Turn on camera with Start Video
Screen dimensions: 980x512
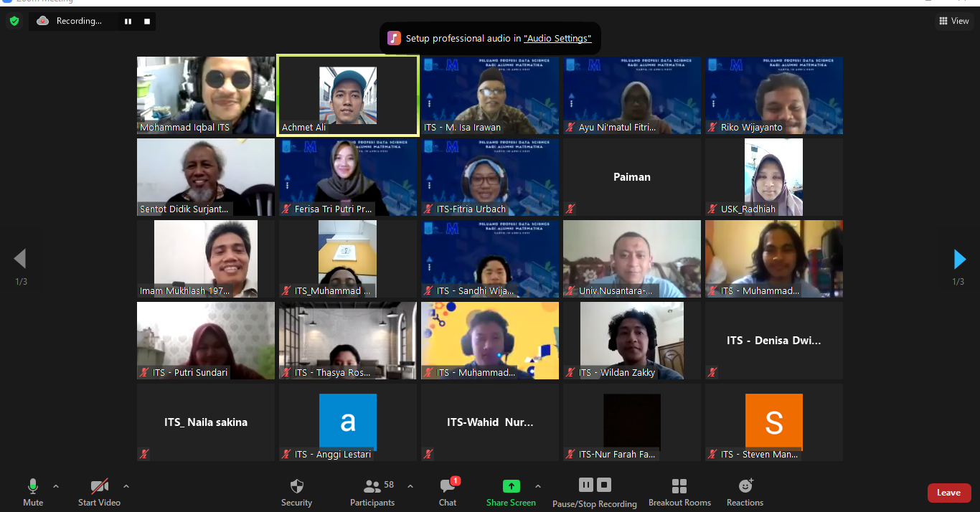99,492
